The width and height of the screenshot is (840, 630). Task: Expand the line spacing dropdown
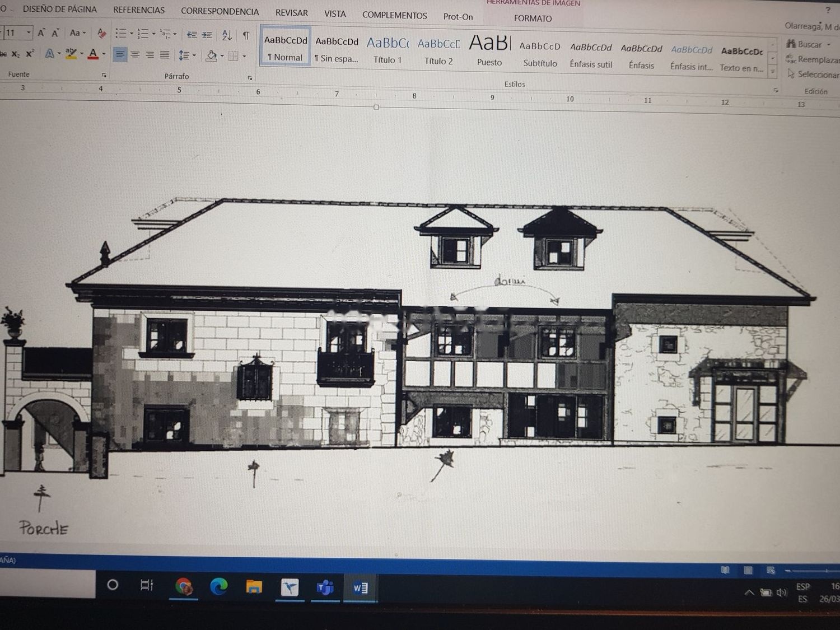(194, 55)
